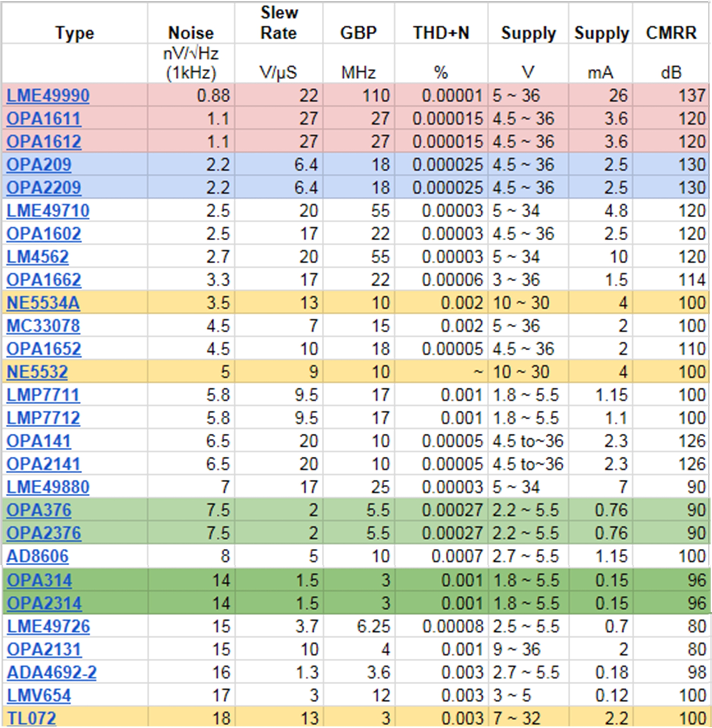The width and height of the screenshot is (712, 728).
Task: Click LME49990 GBP value 110
Action: pyautogui.click(x=376, y=96)
